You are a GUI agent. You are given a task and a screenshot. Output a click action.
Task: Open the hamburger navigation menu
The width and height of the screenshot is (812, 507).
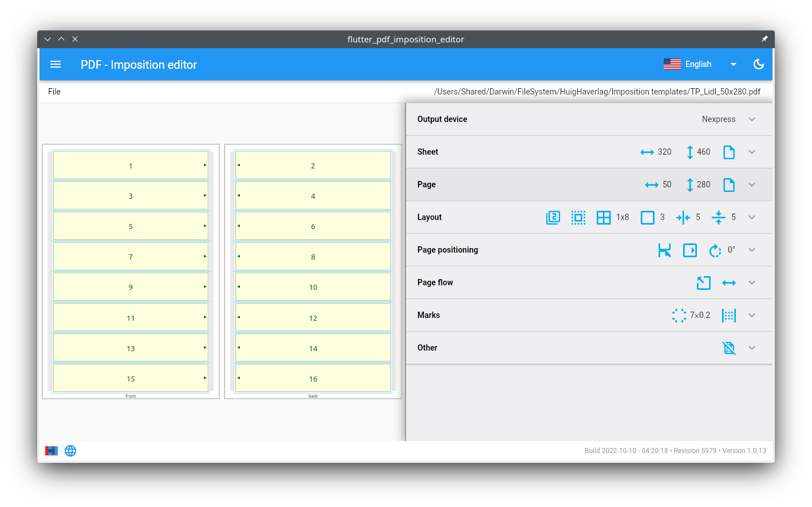coord(56,65)
